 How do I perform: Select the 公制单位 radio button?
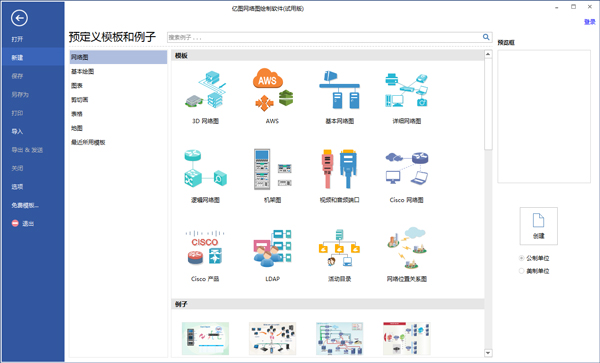tap(521, 258)
